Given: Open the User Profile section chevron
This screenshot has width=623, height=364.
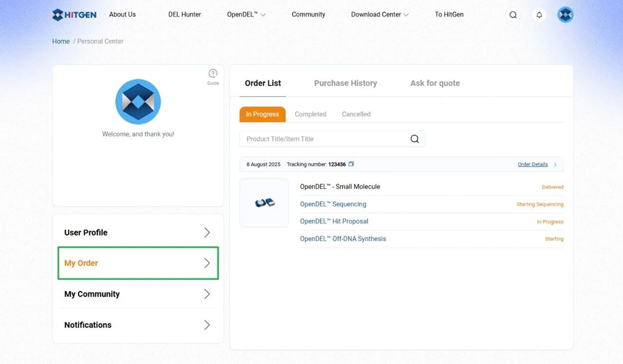Looking at the screenshot, I should 207,233.
